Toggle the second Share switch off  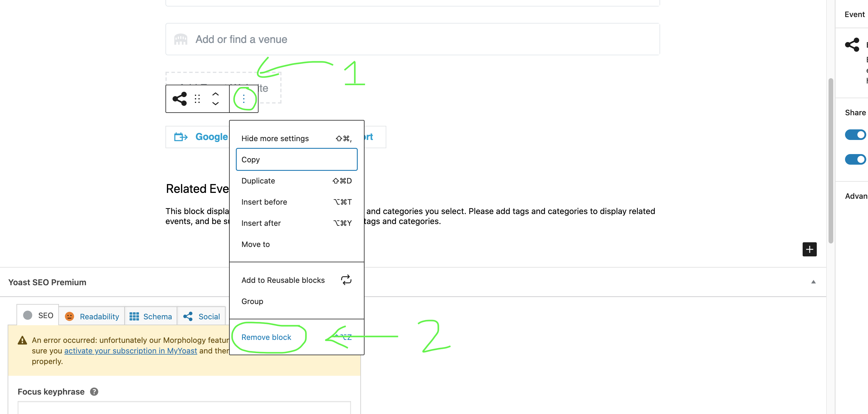(x=855, y=159)
